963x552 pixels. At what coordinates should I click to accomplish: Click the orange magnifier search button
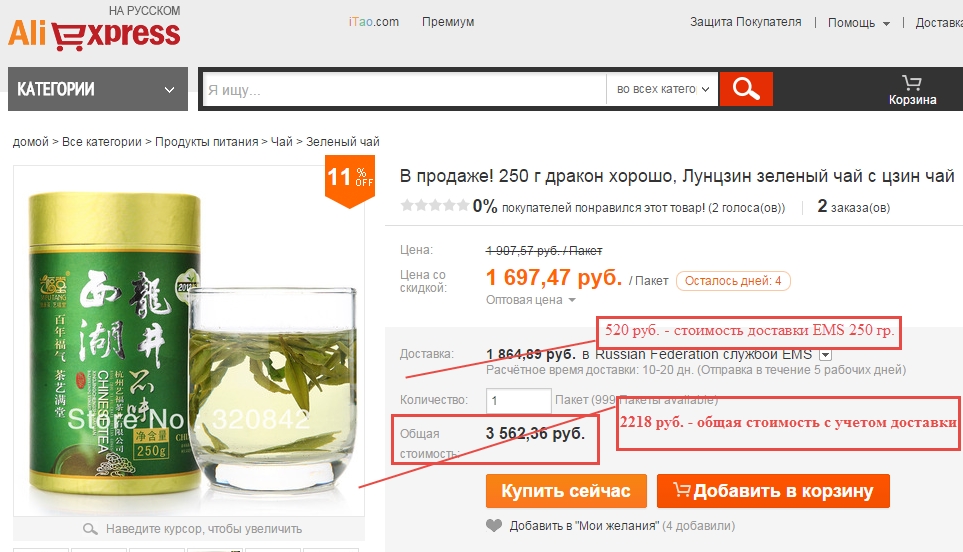tap(746, 89)
